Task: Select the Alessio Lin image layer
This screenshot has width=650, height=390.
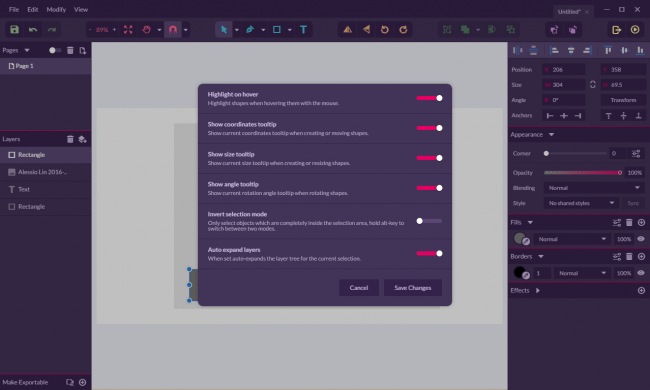Action: click(46, 172)
